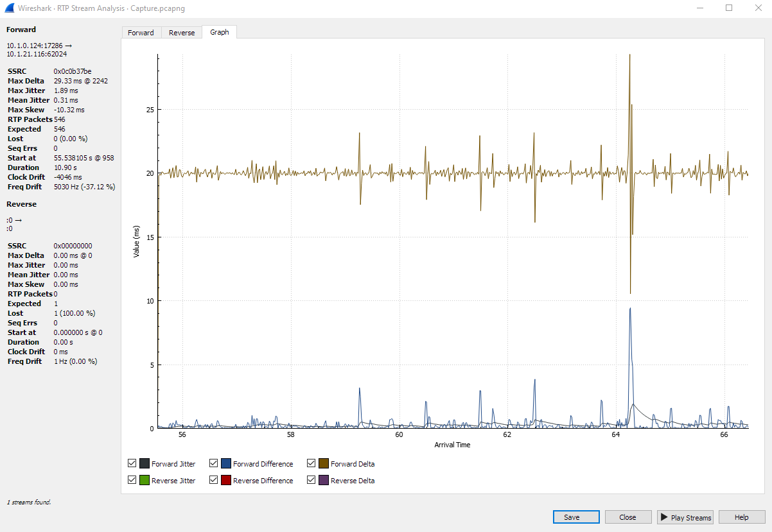Click the green Reverse Jitter color swatch

click(x=145, y=479)
